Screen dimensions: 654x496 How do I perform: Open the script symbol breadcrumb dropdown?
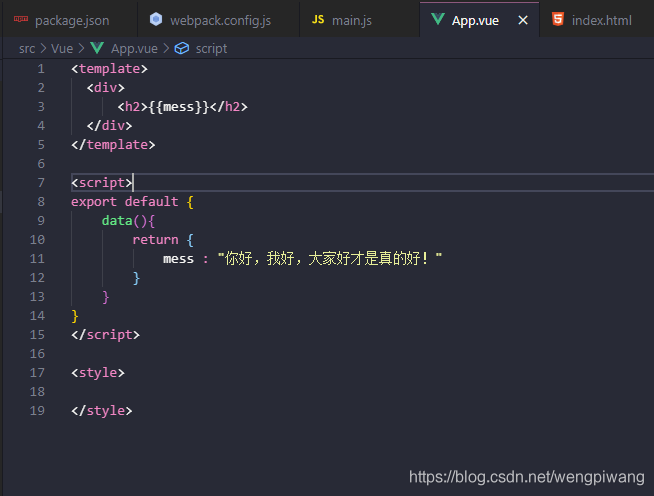(x=210, y=48)
